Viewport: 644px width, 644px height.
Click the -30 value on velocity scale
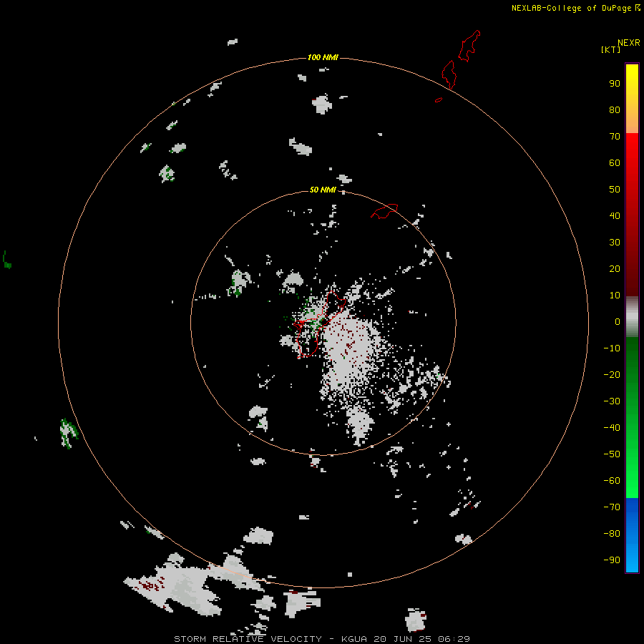pyautogui.click(x=612, y=401)
